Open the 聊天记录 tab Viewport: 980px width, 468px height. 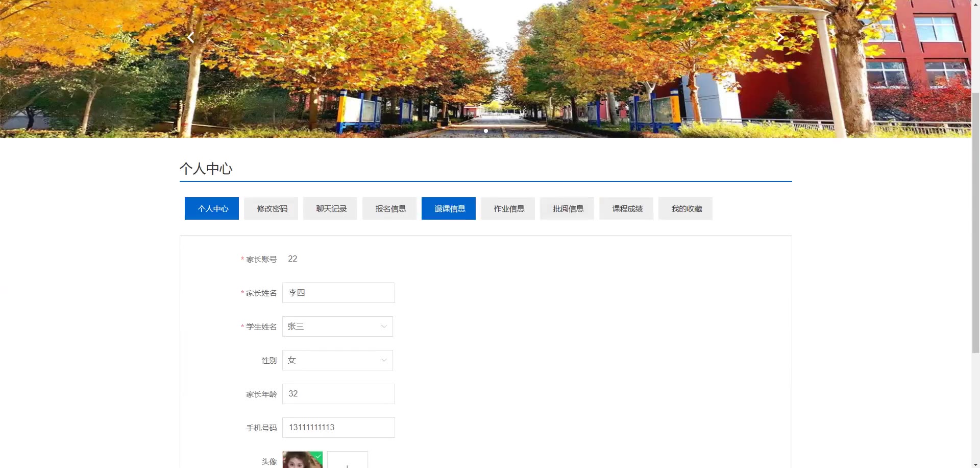tap(330, 208)
